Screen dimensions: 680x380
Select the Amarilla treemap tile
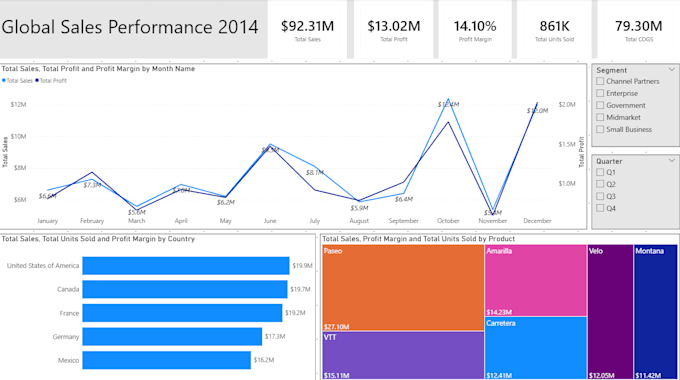point(536,280)
